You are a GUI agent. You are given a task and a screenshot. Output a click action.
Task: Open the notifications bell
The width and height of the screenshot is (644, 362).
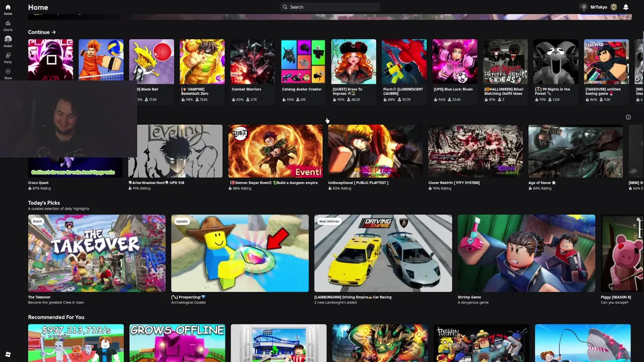626,7
